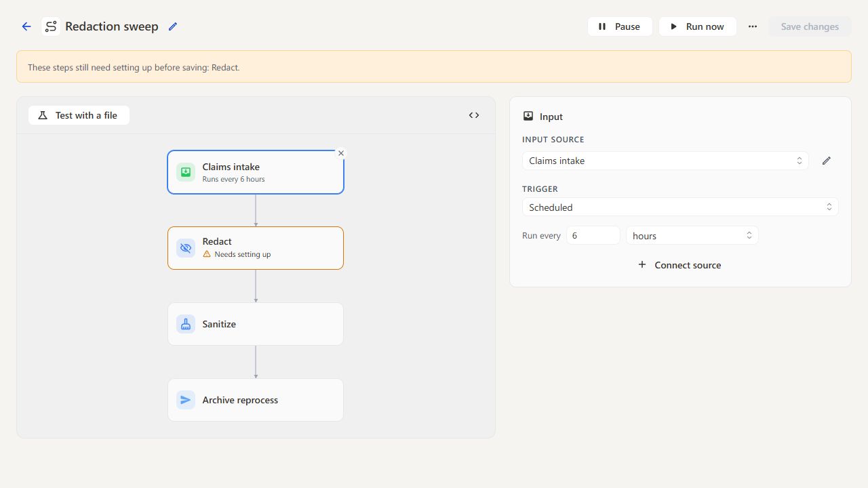Screen dimensions: 868x488
Task: Click the 'Needs setting up' label
Action: point(243,255)
